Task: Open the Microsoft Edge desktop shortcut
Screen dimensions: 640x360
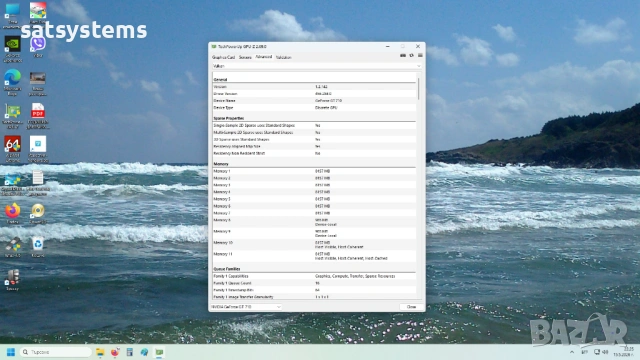Action: [12, 83]
